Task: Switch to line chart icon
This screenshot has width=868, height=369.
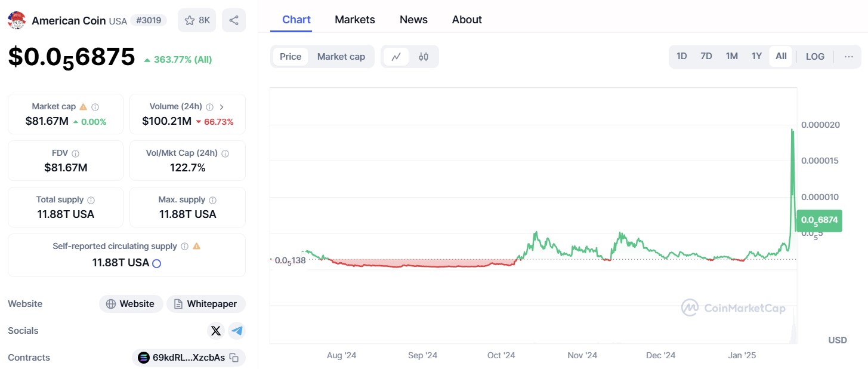Action: (x=396, y=57)
